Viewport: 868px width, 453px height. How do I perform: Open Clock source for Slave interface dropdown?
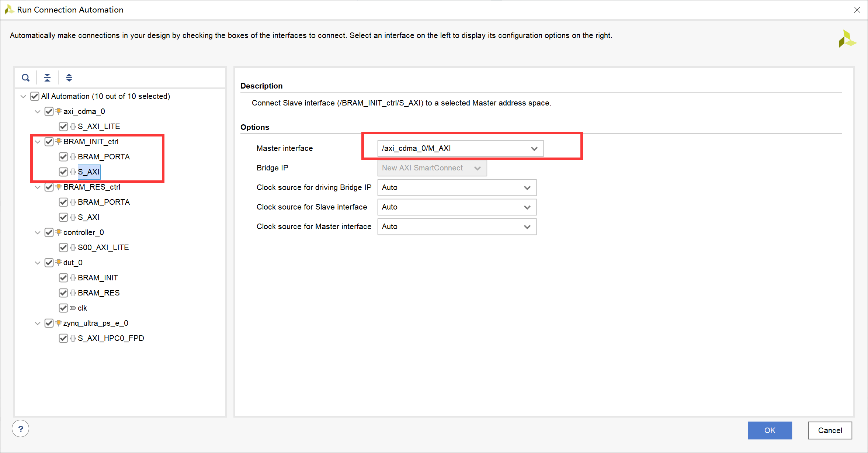(457, 207)
